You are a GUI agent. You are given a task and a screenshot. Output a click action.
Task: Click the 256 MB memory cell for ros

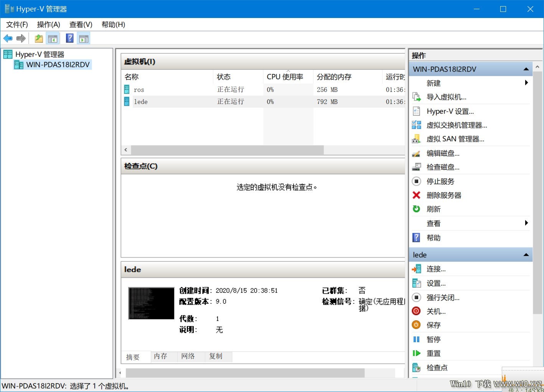(327, 90)
